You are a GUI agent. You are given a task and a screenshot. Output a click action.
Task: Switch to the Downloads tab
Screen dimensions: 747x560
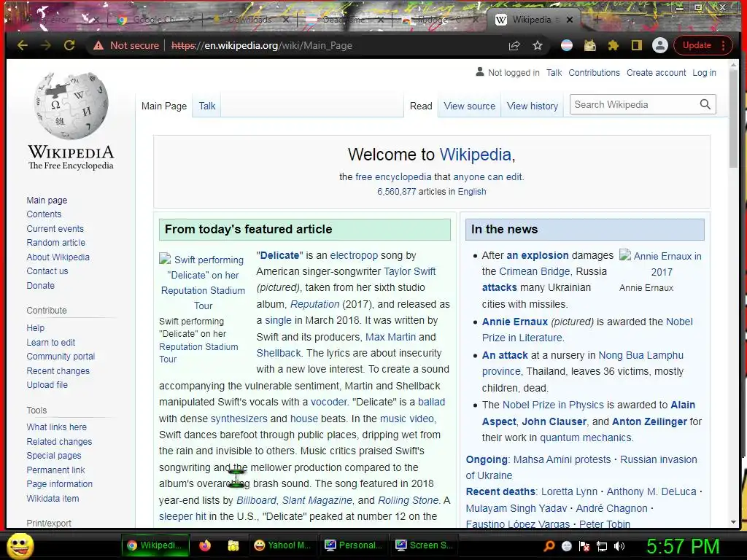coord(249,20)
